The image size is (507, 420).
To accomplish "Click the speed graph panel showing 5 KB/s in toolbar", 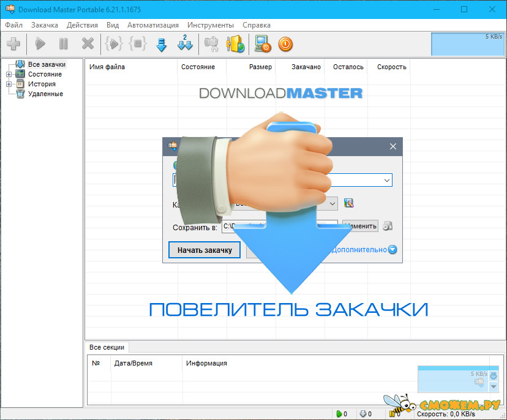I will click(468, 44).
